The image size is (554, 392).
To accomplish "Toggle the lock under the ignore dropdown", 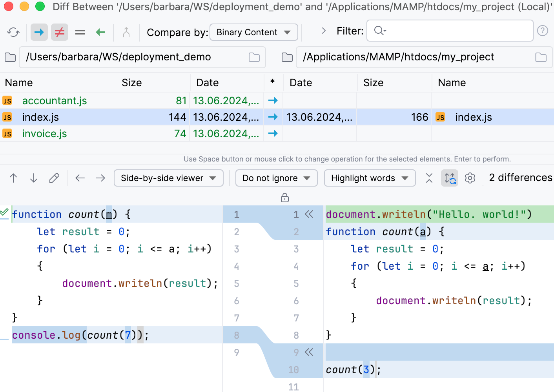I will pos(284,198).
